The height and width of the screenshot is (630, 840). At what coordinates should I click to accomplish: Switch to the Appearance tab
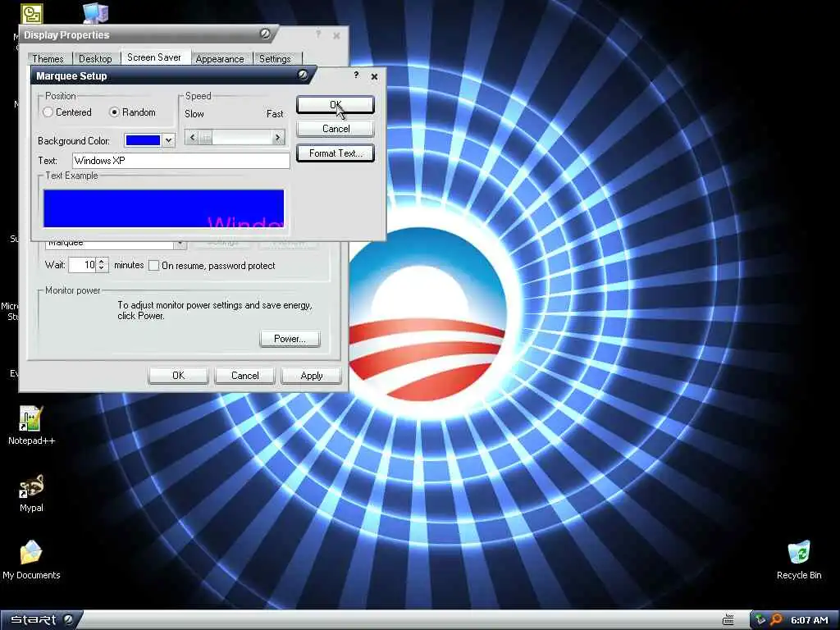[x=220, y=58]
